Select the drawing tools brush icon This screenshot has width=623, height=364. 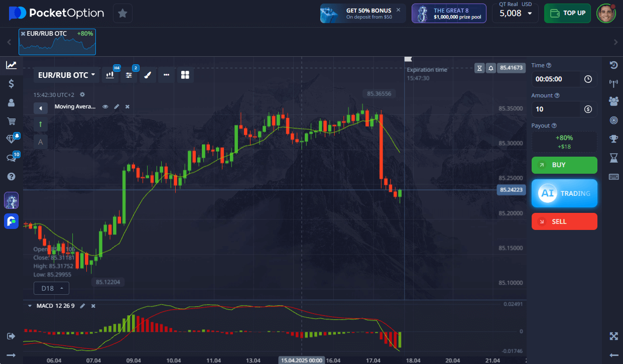pyautogui.click(x=148, y=75)
